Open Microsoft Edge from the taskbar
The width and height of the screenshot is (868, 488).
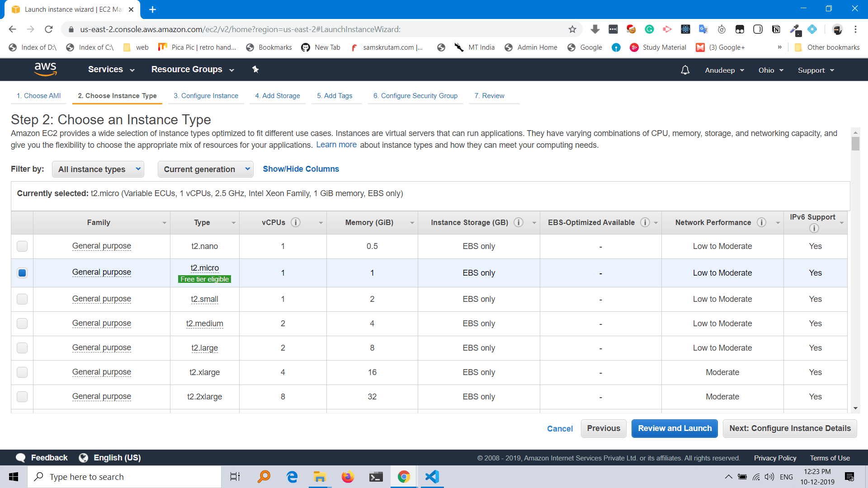(292, 477)
